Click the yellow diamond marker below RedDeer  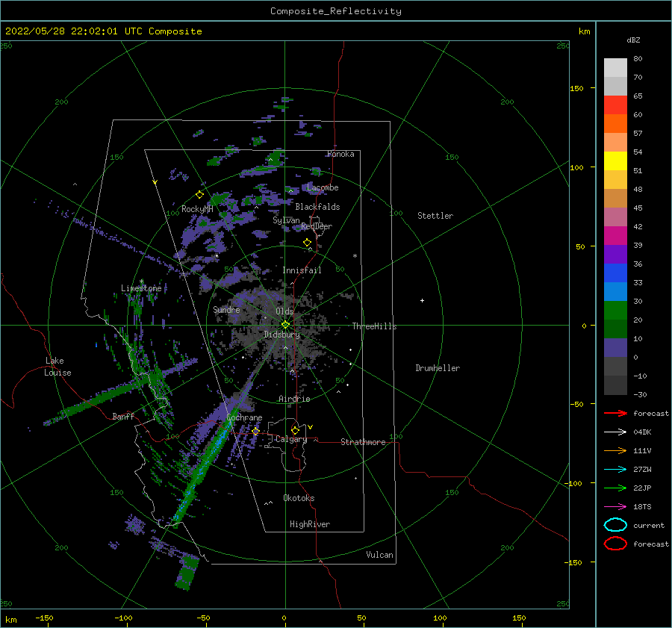[307, 243]
